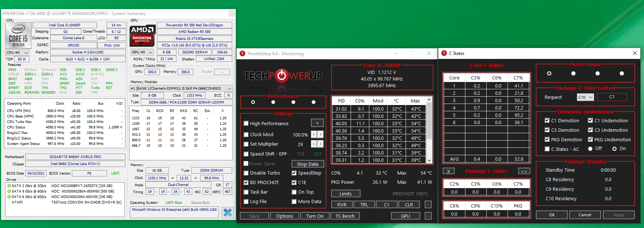Screen dimensions: 644x228
Task: Open the Limits window
Action: click(345, 194)
